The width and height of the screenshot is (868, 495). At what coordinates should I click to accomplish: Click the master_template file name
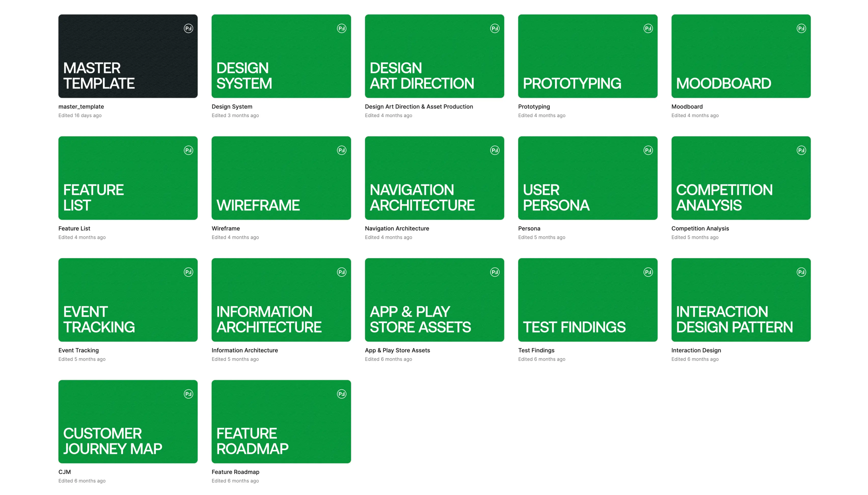point(81,107)
